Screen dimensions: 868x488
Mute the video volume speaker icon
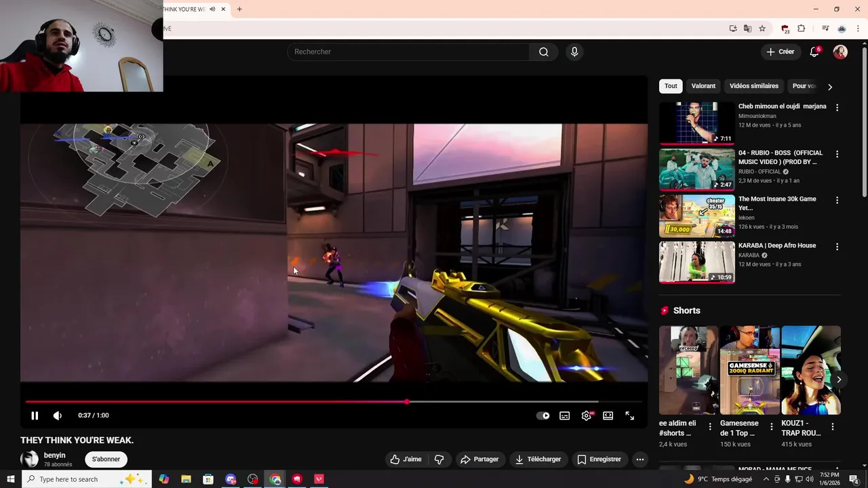click(58, 415)
